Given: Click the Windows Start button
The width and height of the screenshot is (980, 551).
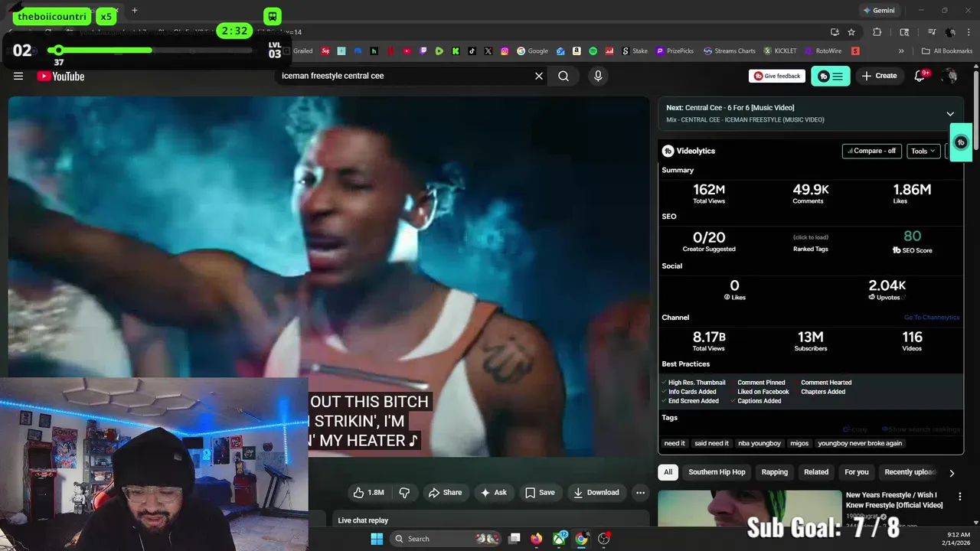Looking at the screenshot, I should tap(377, 539).
